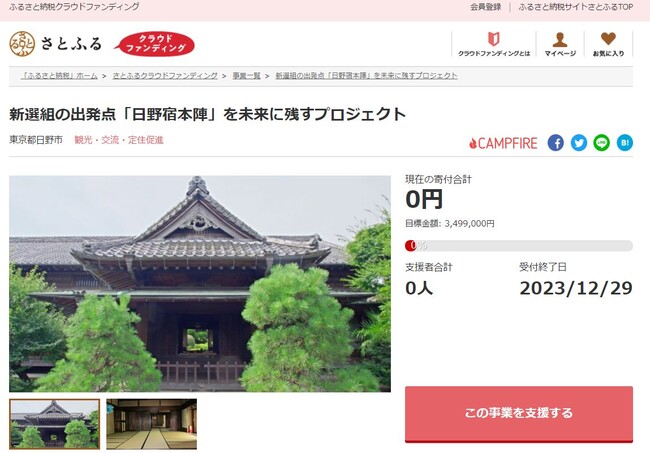Click the donation progress bar
650x453 pixels.
[519, 246]
